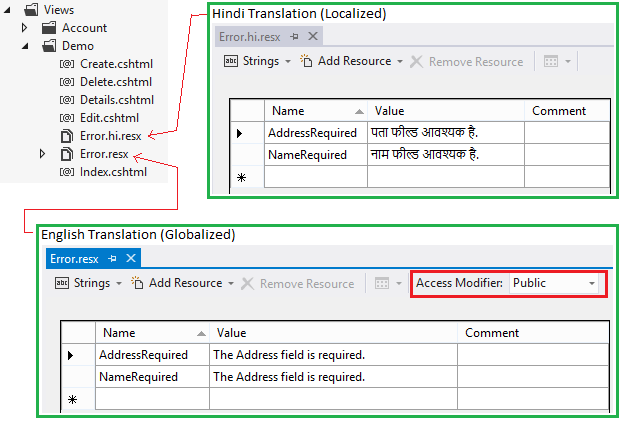
Task: Select Error.resx in the tree
Action: [104, 154]
